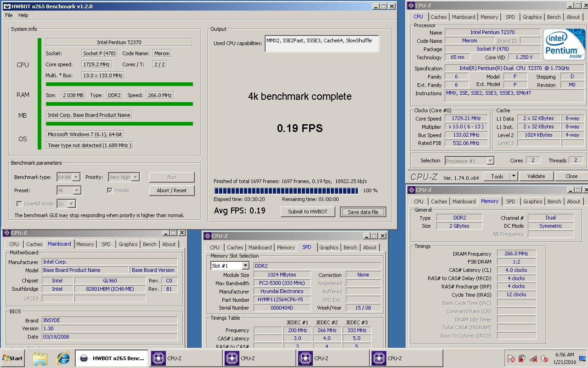Click the Core speed 1729.2 MHz field
Image resolution: width=588 pixels, height=368 pixels.
tap(96, 64)
